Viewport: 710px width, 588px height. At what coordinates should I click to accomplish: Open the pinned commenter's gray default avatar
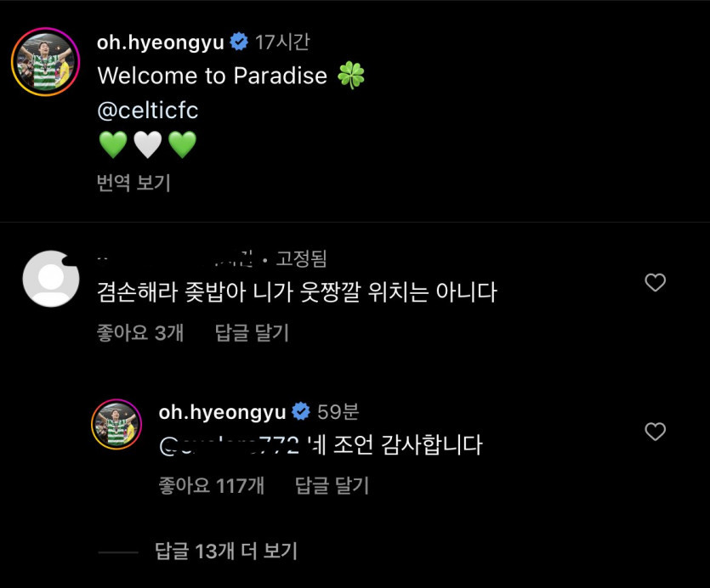click(x=51, y=279)
